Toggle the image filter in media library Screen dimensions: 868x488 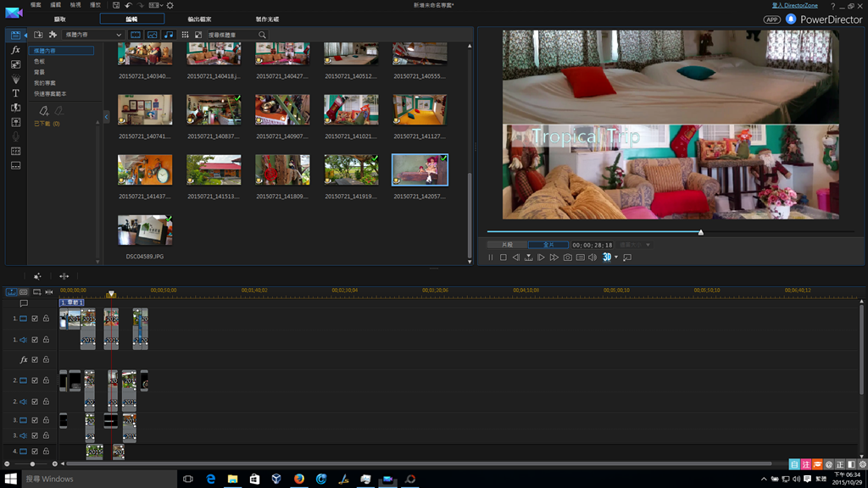pos(153,35)
